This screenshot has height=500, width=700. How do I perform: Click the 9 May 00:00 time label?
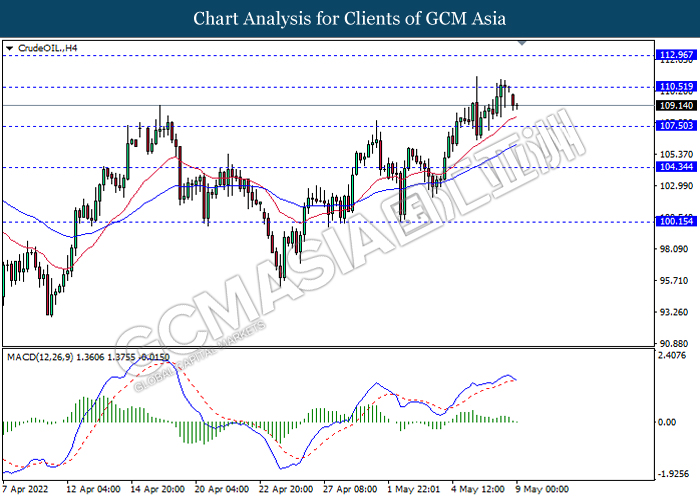(x=542, y=489)
